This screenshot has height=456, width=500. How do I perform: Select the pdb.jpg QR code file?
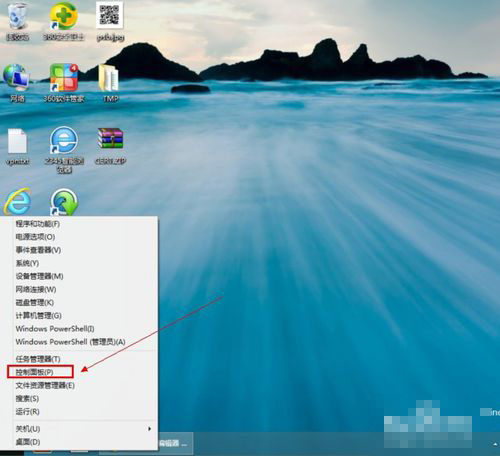[110, 21]
